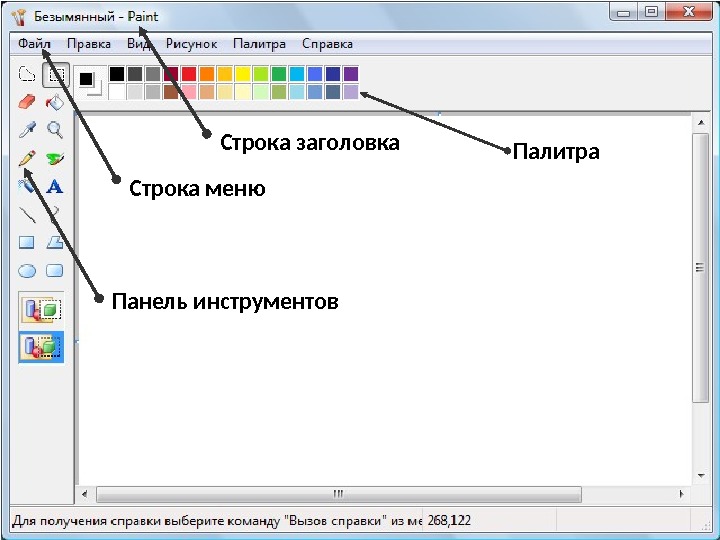Pick the dark red palette color
Image resolution: width=720 pixels, height=540 pixels.
171,74
